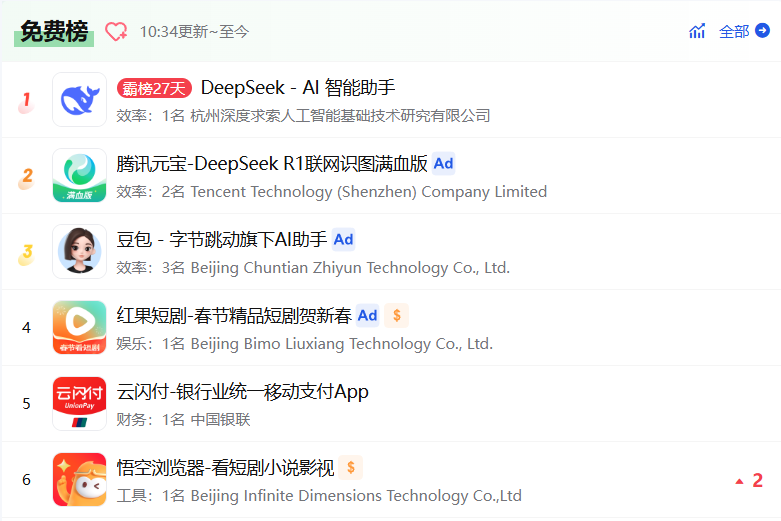Open the chart trend icon at top right
Image resolution: width=781 pixels, height=521 pixels.
(697, 31)
